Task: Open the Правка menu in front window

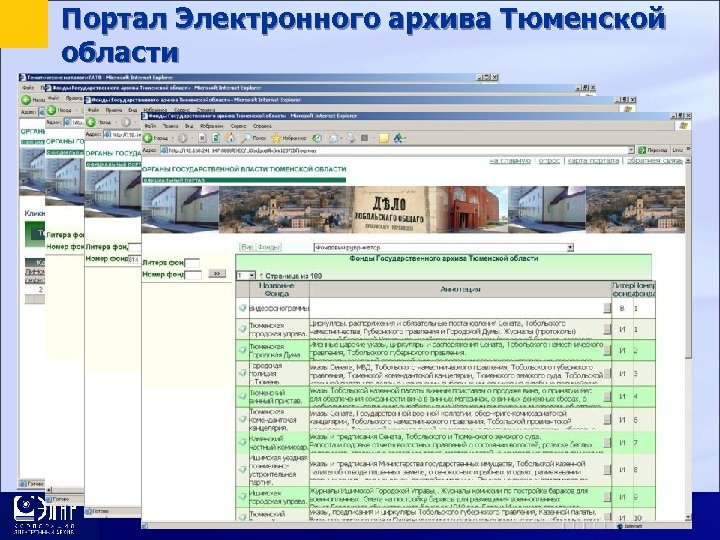Action: point(170,126)
